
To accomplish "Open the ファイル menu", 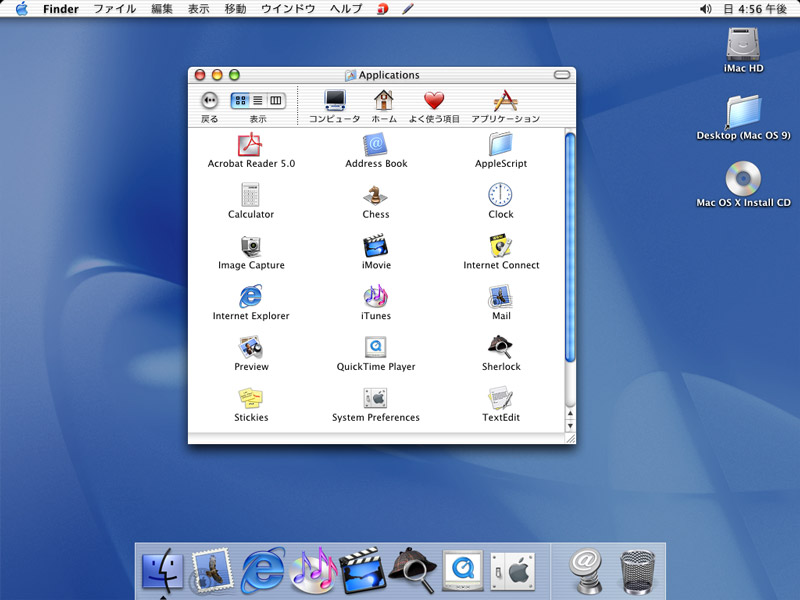I will 114,9.
